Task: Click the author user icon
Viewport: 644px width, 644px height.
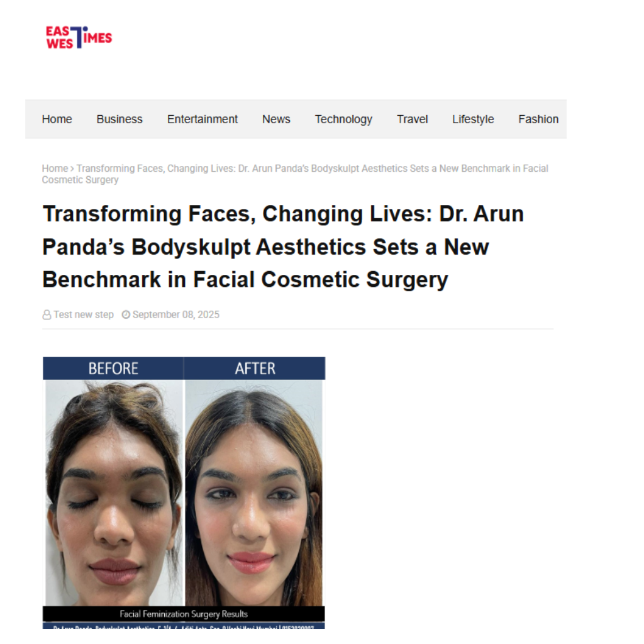Action: pos(47,315)
